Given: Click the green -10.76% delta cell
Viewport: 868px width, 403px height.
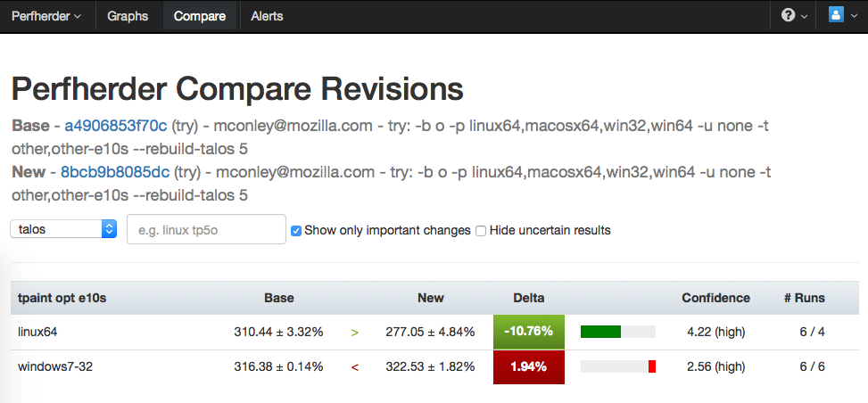Looking at the screenshot, I should [528, 332].
